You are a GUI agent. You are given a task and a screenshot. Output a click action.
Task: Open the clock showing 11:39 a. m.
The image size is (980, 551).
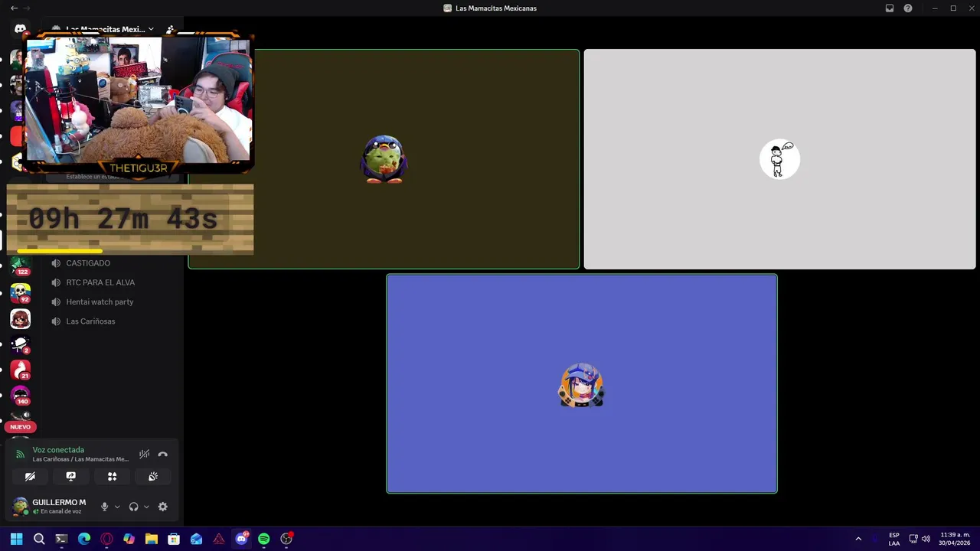pyautogui.click(x=955, y=539)
